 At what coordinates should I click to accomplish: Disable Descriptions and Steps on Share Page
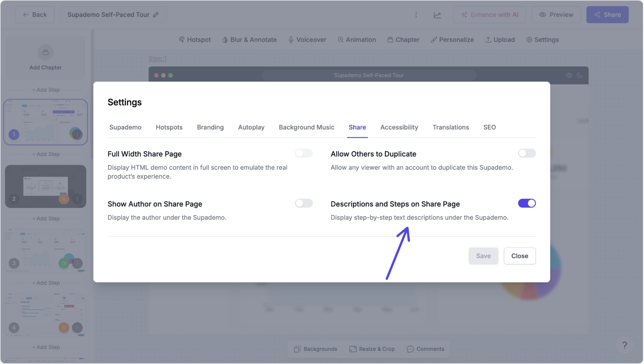point(527,203)
